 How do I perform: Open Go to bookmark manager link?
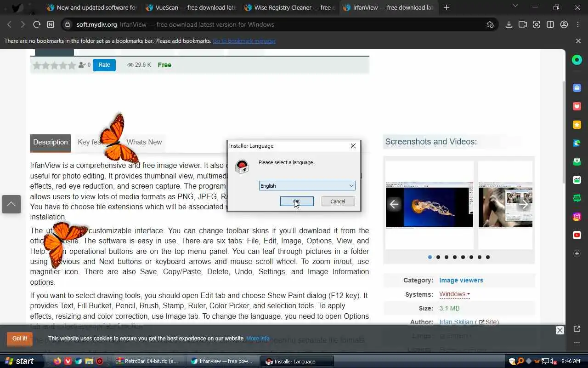coord(244,41)
